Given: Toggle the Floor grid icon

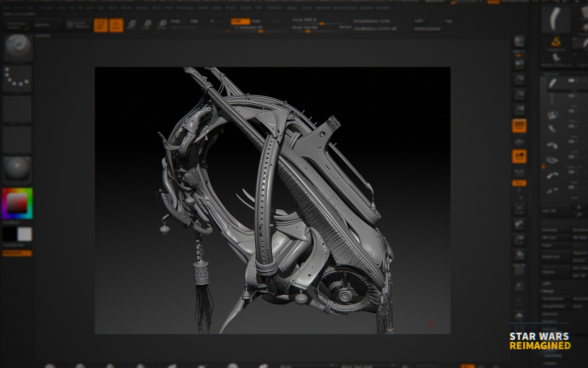Looking at the screenshot, I should 519,141.
